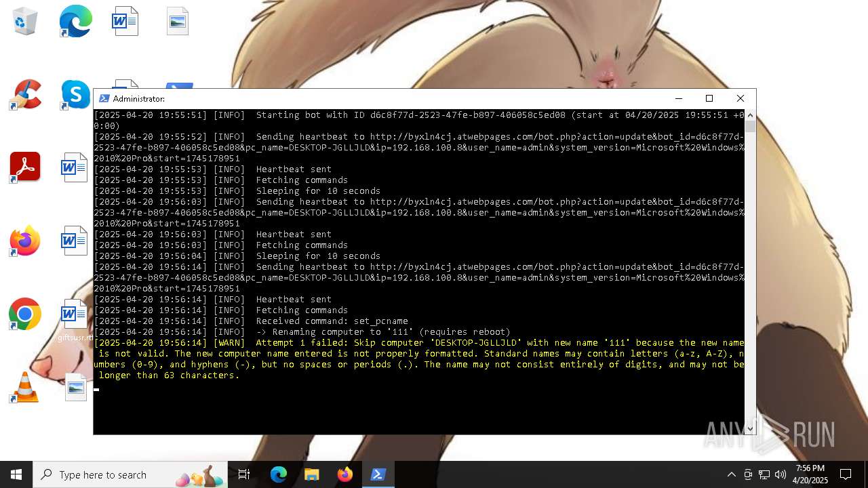Open the image file beside VLC icon

click(76, 387)
